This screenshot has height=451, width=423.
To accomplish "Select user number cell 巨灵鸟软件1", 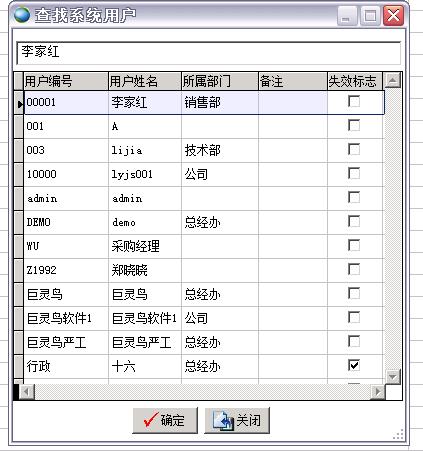I will tap(66, 318).
